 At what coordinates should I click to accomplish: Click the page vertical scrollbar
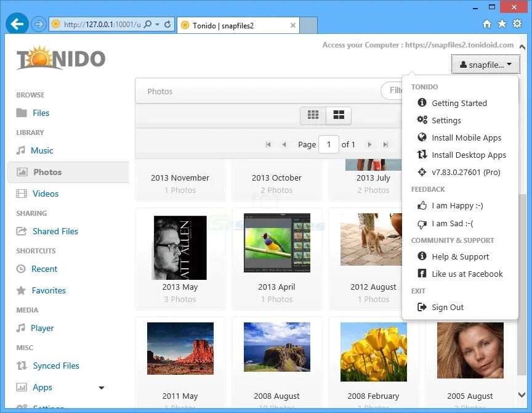[x=523, y=221]
